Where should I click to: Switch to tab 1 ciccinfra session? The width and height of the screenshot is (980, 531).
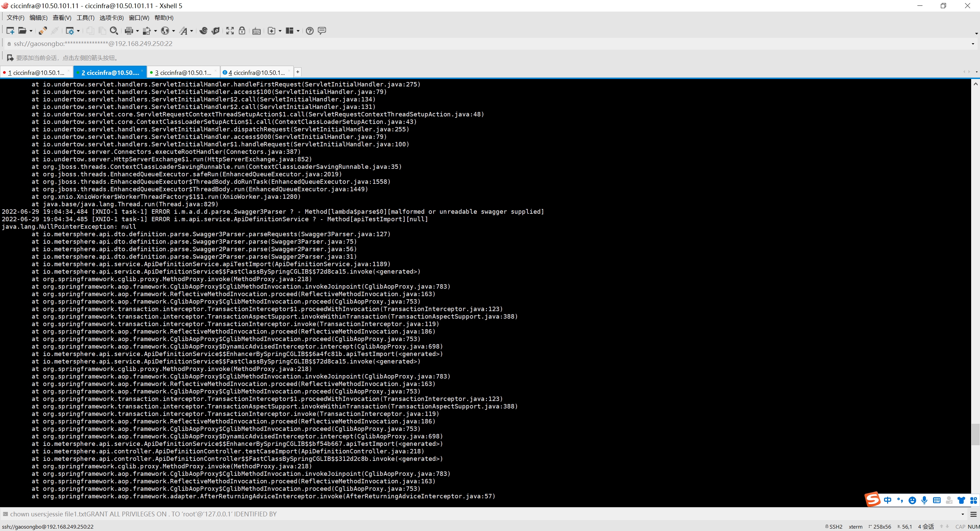(36, 72)
